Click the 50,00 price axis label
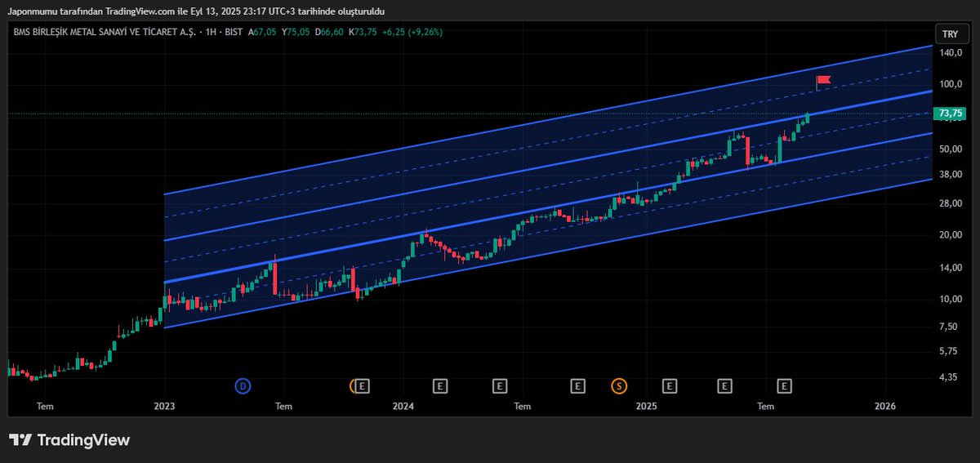 tap(949, 149)
